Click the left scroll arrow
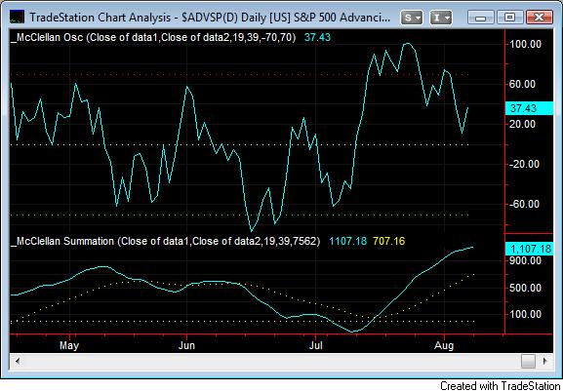Screen dimensions: 563x392 pyautogui.click(x=18, y=361)
